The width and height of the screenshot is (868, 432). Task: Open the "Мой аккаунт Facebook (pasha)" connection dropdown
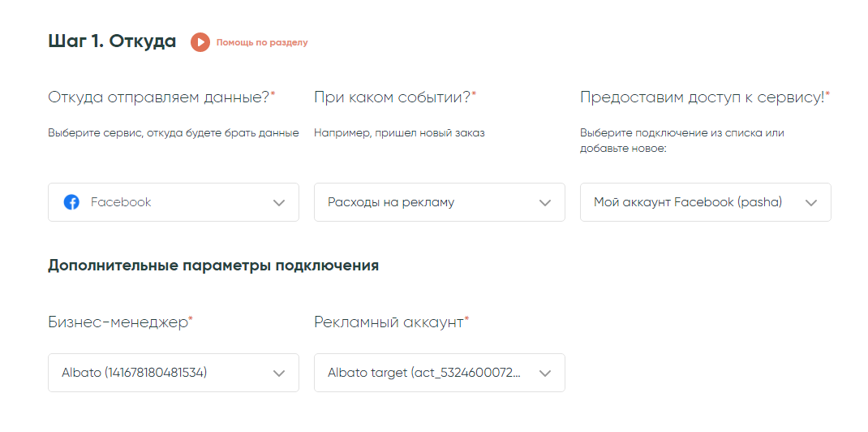point(690,202)
